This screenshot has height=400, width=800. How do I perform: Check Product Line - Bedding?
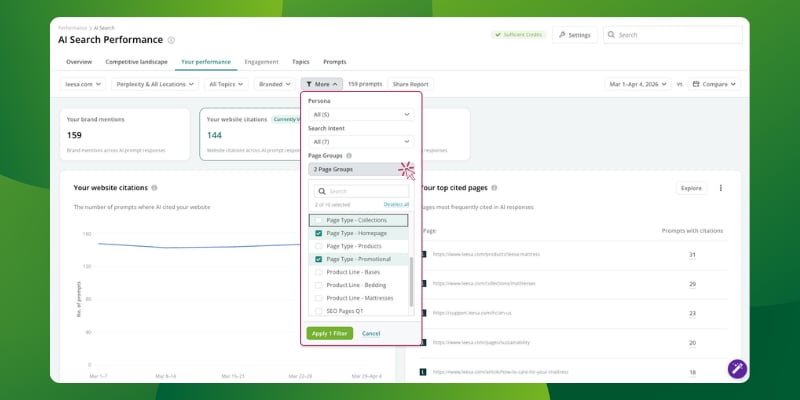tap(319, 285)
